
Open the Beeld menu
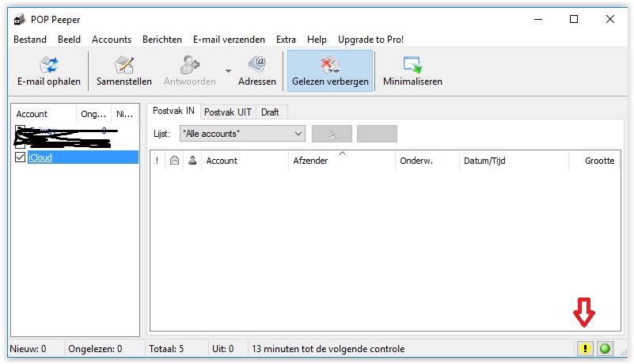69,40
